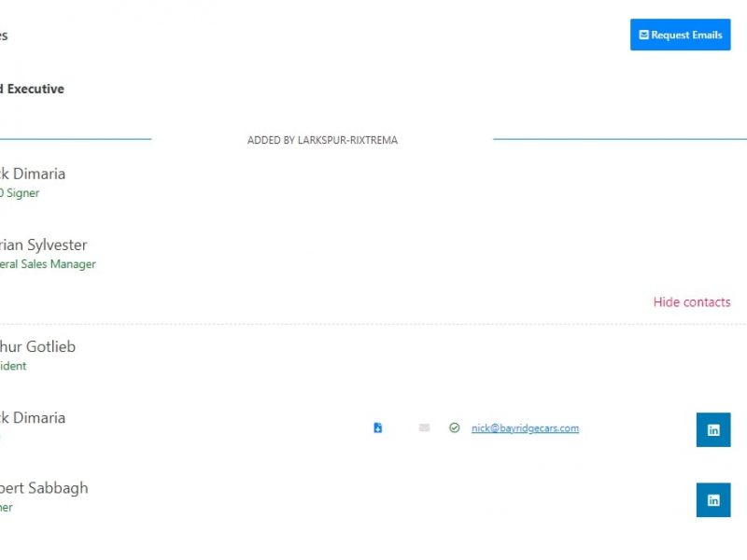The image size is (747, 560).
Task: Click the Signer title under Dimaria
Action: (x=20, y=193)
